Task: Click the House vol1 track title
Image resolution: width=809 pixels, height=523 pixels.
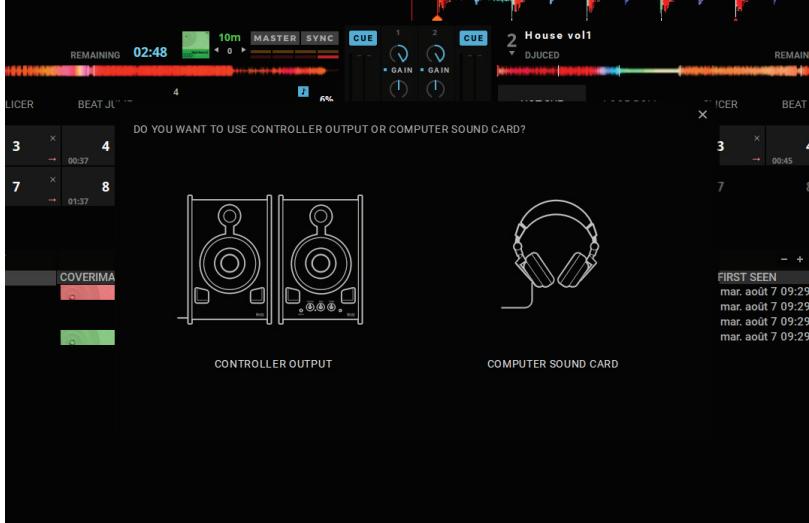Action: [x=558, y=35]
